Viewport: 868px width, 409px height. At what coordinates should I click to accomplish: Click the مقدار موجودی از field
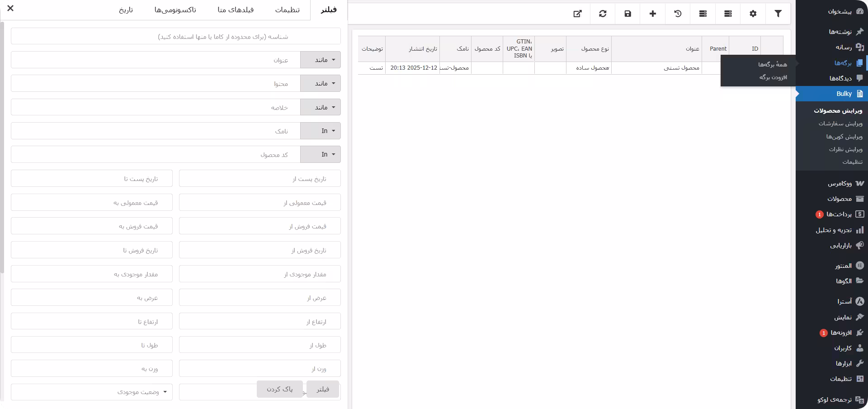pyautogui.click(x=260, y=274)
